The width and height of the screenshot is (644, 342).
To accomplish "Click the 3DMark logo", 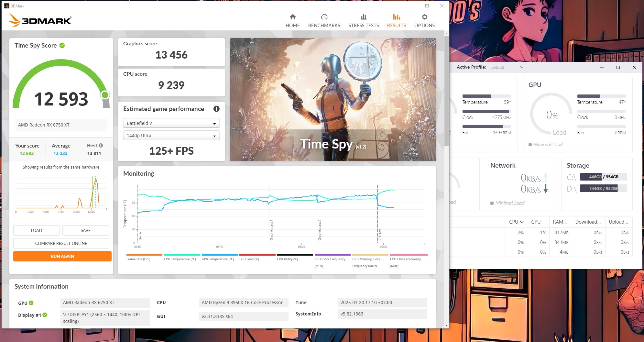I will coord(39,20).
